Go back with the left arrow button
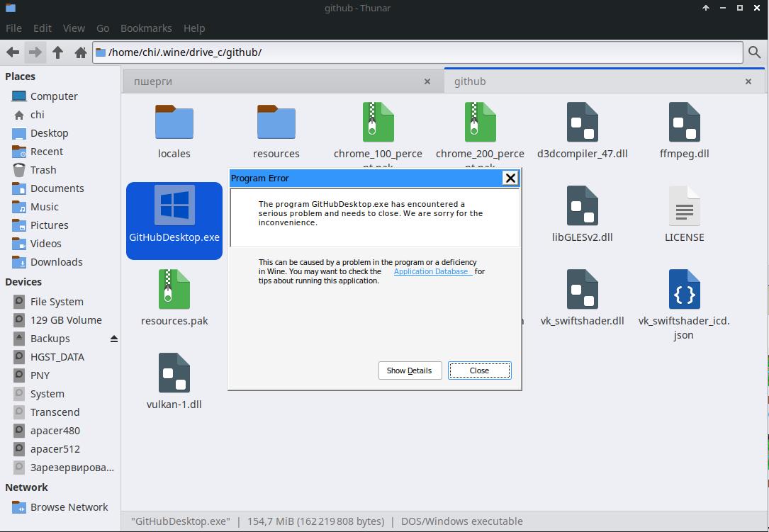 click(13, 52)
